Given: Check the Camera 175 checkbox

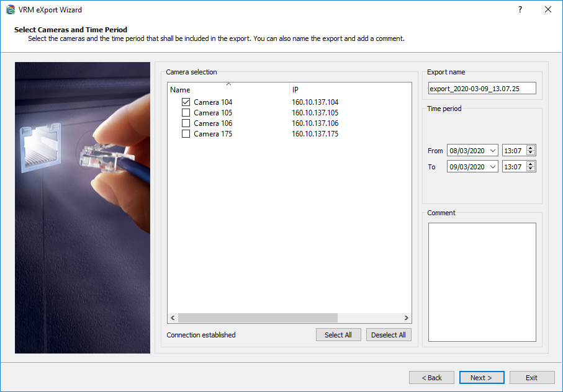Looking at the screenshot, I should 186,134.
